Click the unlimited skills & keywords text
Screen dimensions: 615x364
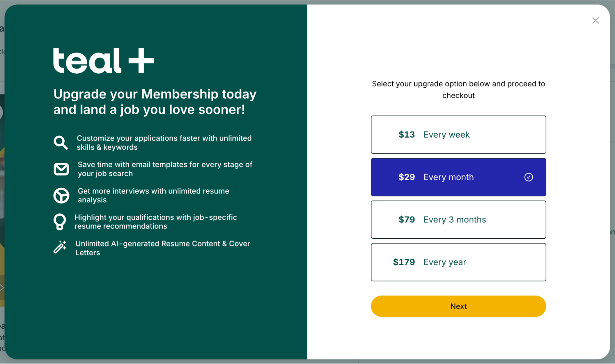(164, 143)
